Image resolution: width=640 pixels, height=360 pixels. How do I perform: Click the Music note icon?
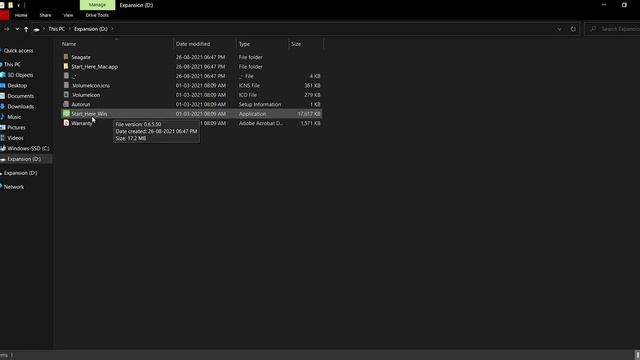pos(2,117)
